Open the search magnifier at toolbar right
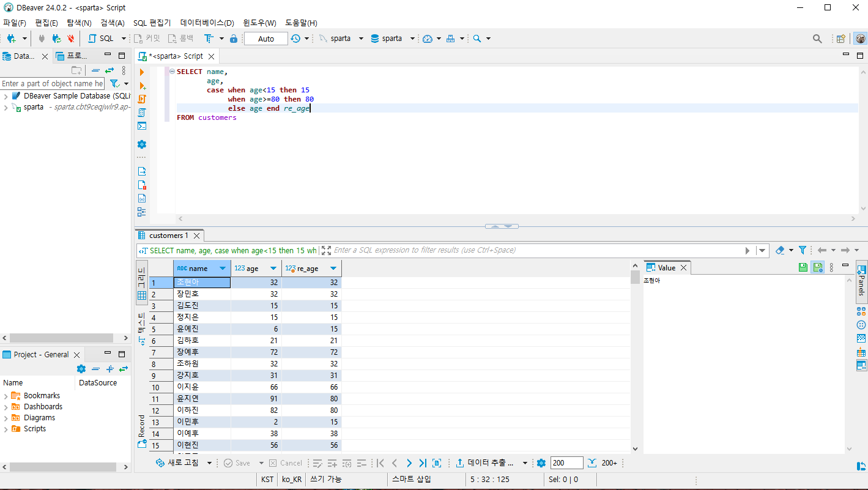The height and width of the screenshot is (490, 868). tap(817, 39)
